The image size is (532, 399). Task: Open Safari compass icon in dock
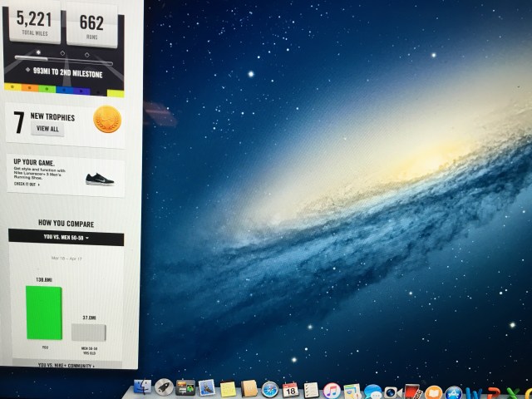coord(269,389)
